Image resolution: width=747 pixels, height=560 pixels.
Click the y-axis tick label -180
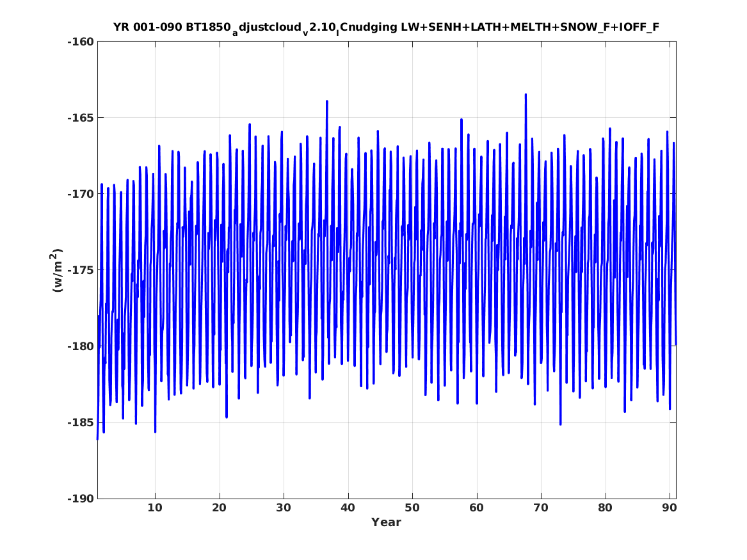tap(81, 346)
